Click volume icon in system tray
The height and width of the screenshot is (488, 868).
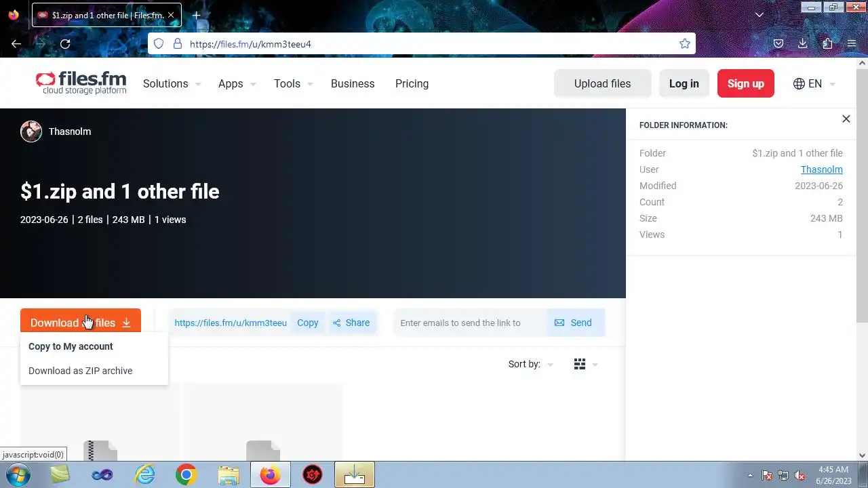tap(800, 475)
